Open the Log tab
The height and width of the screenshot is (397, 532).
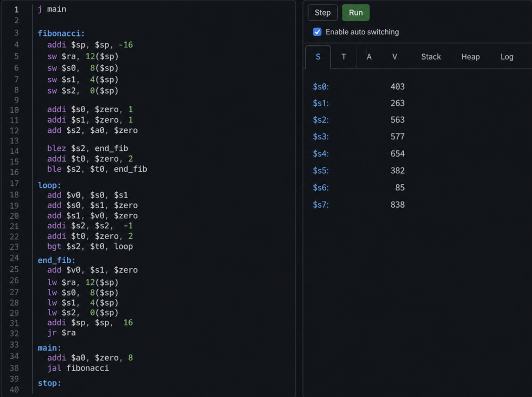pyautogui.click(x=507, y=57)
